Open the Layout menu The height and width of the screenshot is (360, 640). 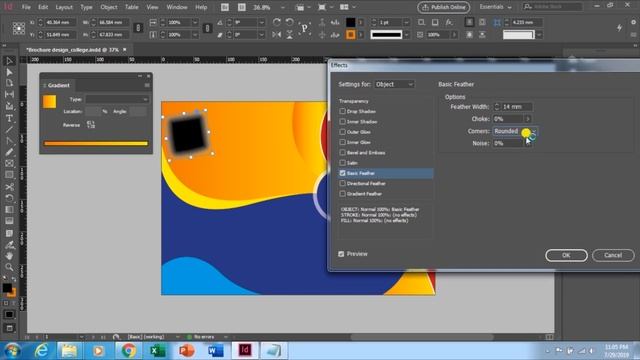tap(64, 7)
